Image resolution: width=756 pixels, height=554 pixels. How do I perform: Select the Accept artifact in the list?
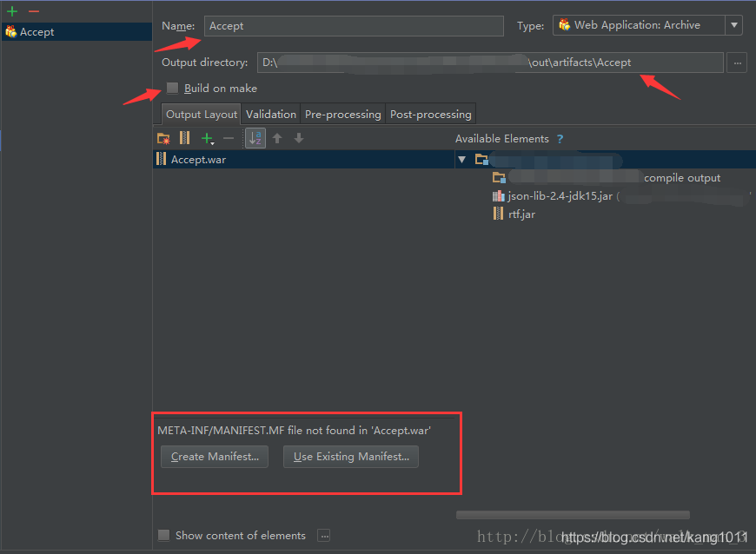coord(76,32)
